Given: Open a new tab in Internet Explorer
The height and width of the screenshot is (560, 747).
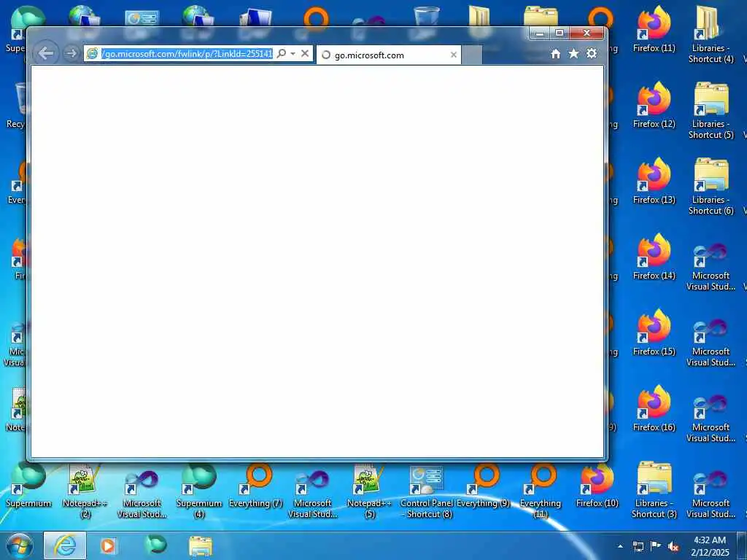Looking at the screenshot, I should (472, 55).
